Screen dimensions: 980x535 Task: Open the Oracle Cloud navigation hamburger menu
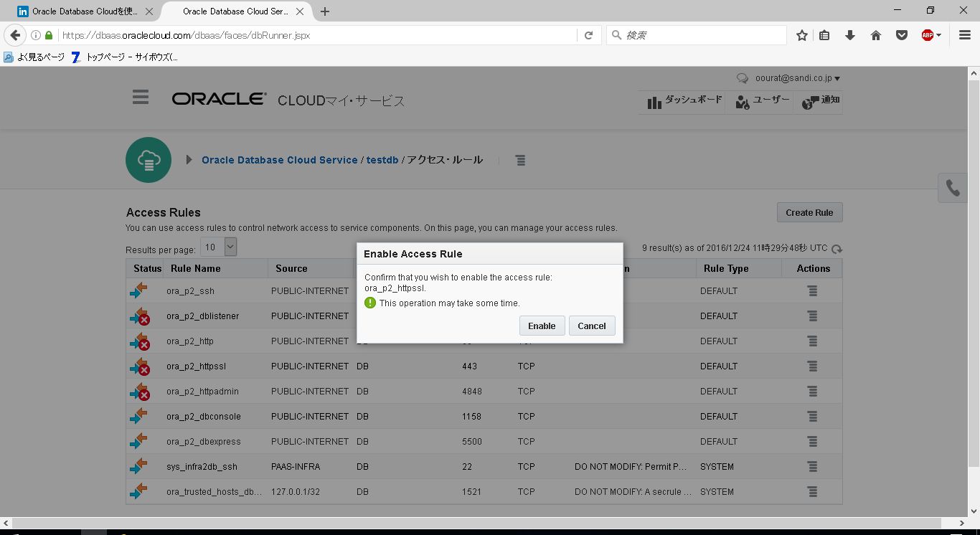coord(141,98)
